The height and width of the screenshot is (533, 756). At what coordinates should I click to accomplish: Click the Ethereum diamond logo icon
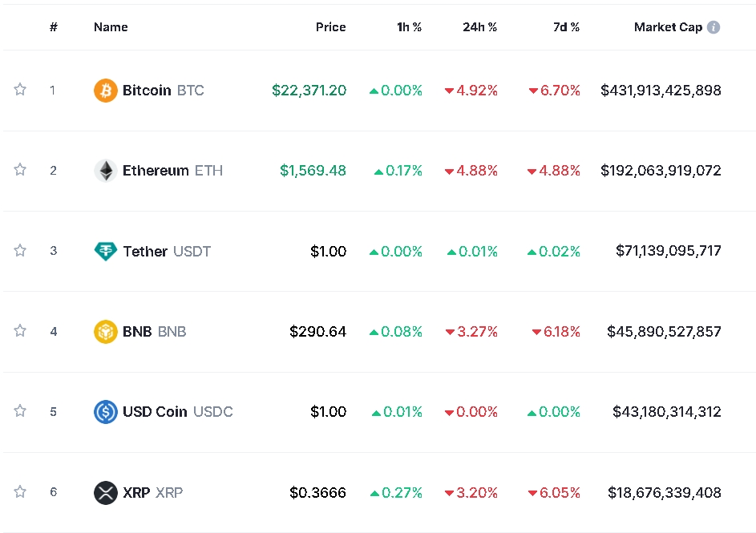105,171
